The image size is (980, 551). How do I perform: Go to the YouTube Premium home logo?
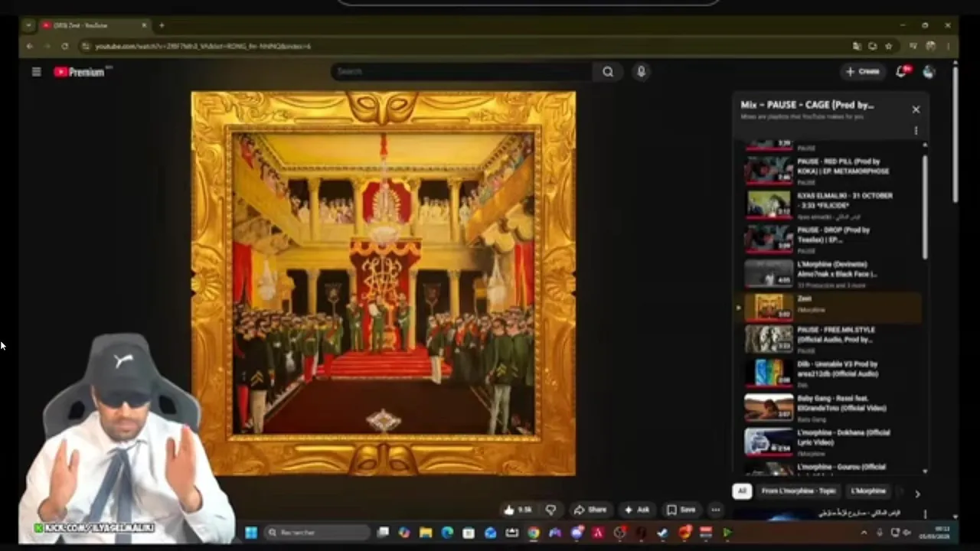click(79, 72)
